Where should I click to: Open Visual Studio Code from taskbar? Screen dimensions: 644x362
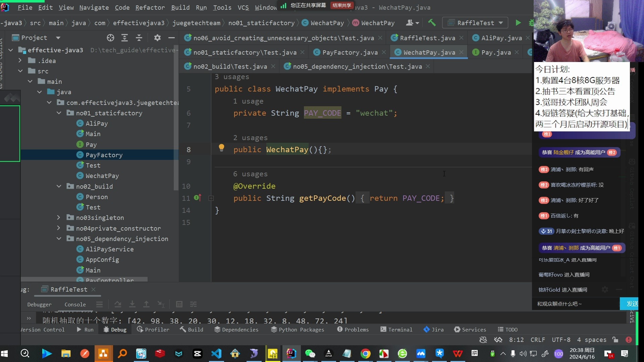point(216,354)
